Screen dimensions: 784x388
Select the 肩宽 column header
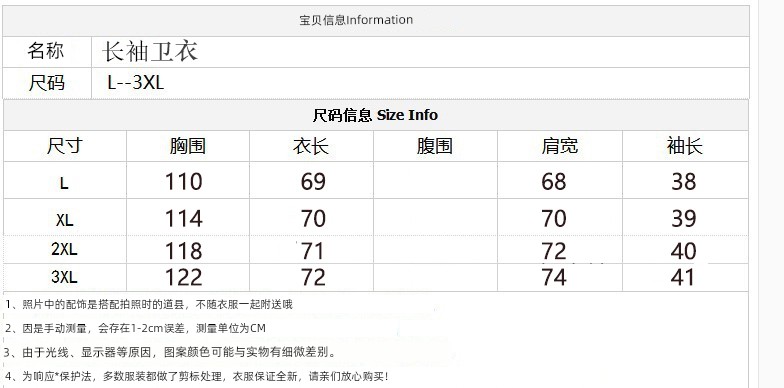click(560, 146)
